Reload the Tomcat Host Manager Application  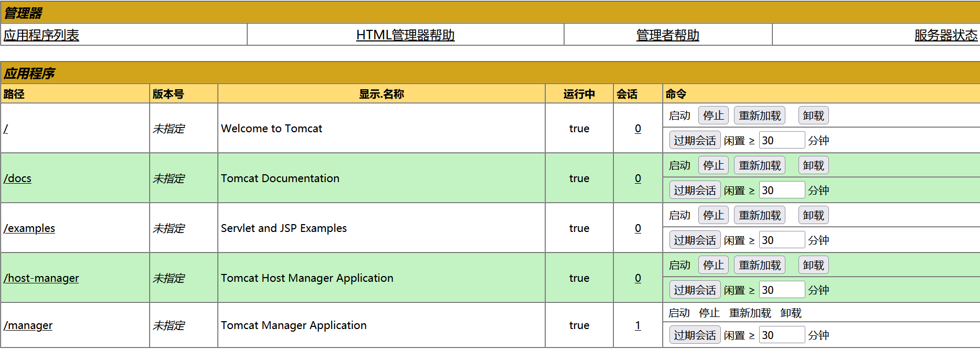click(x=760, y=265)
